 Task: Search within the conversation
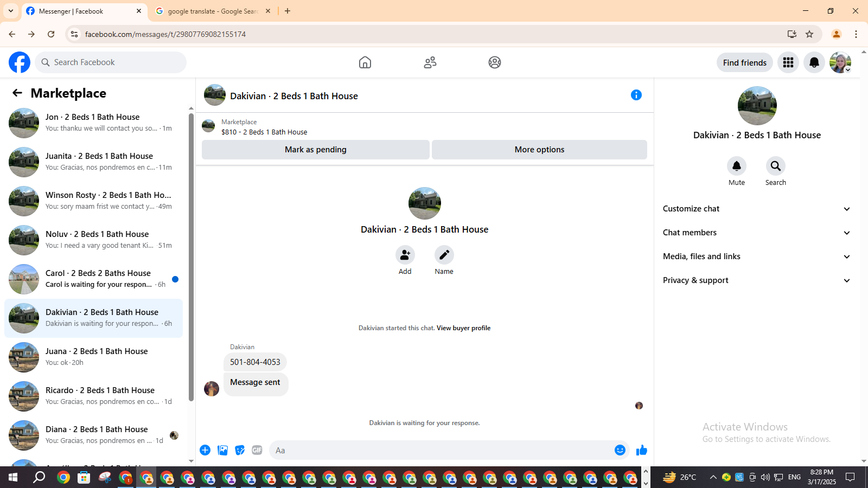pyautogui.click(x=776, y=166)
